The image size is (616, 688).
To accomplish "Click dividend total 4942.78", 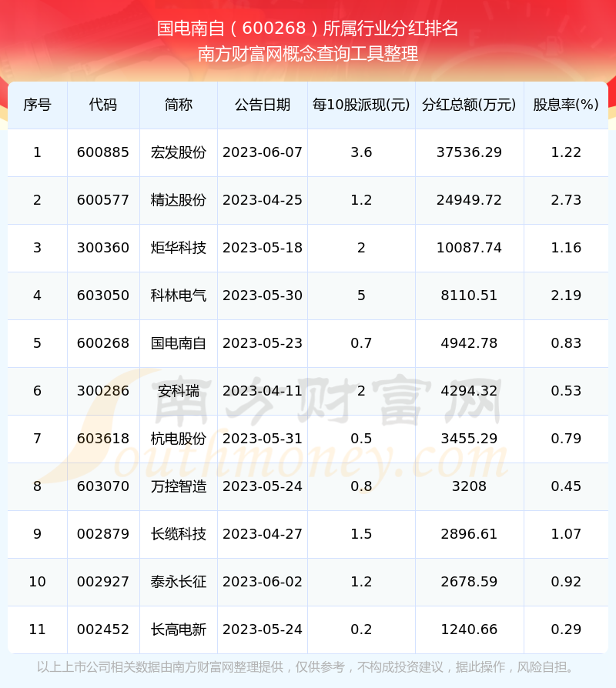I will click(470, 343).
